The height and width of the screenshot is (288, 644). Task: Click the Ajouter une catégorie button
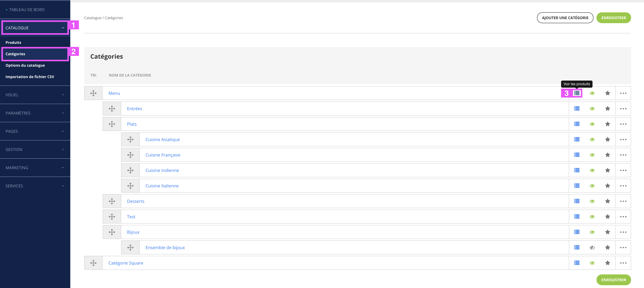565,18
